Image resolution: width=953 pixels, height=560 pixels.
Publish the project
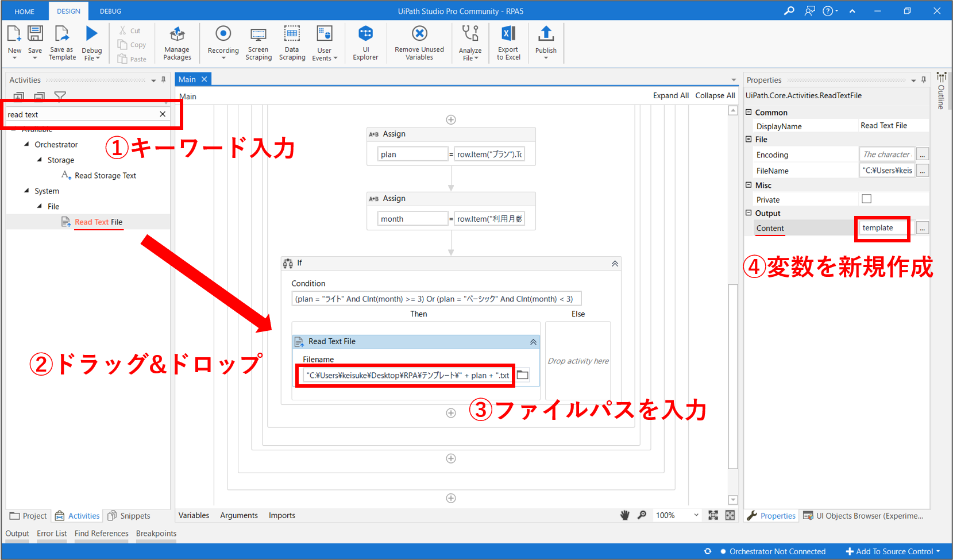point(546,34)
